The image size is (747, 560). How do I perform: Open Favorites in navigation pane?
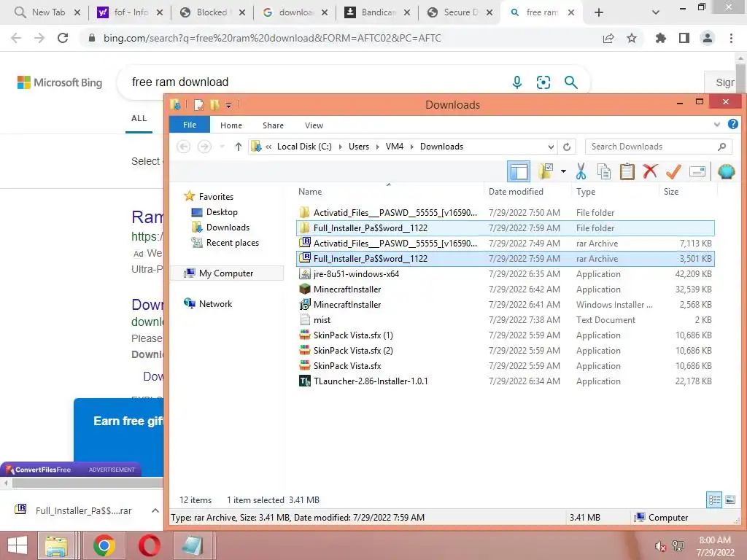tap(216, 197)
